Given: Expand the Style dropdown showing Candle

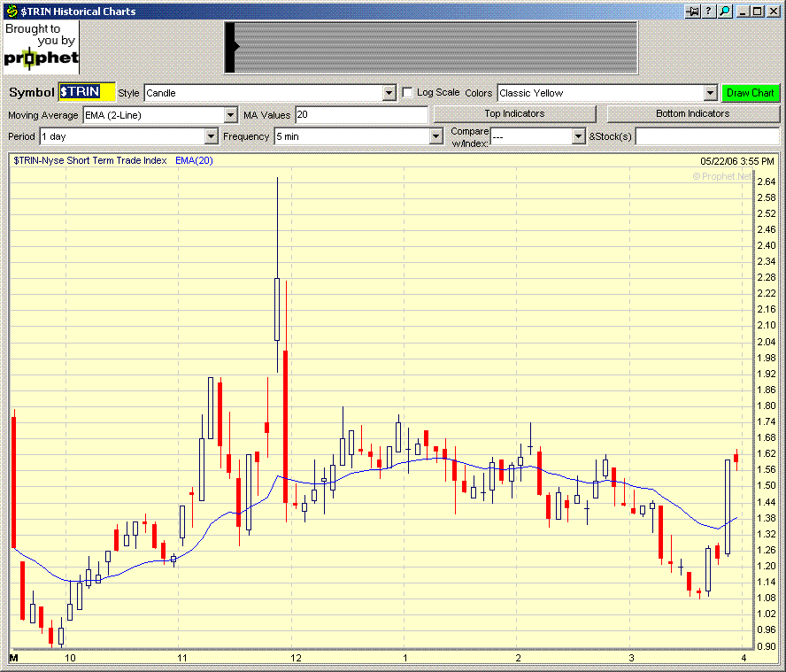Looking at the screenshot, I should 389,93.
